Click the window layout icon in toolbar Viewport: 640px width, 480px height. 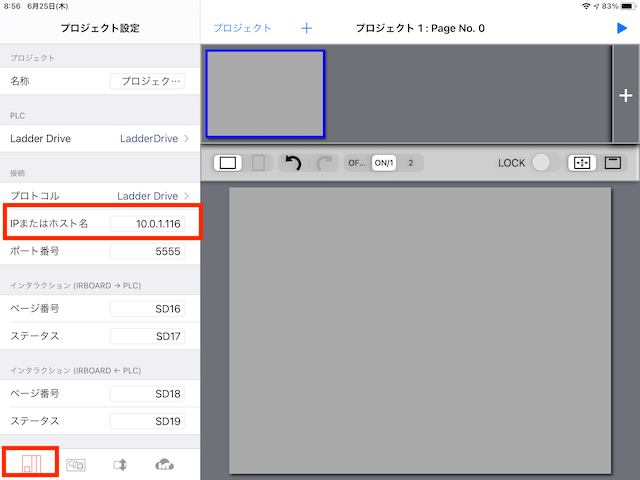click(613, 163)
